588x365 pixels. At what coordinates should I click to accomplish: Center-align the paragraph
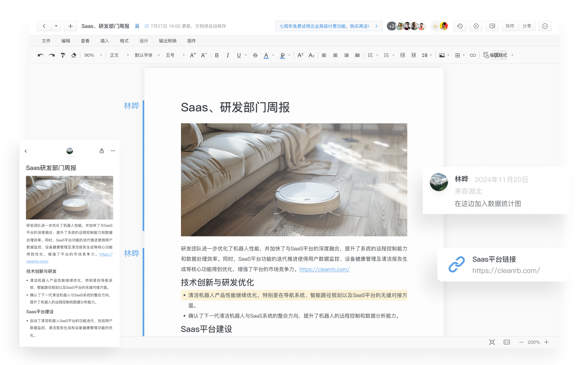coord(335,55)
